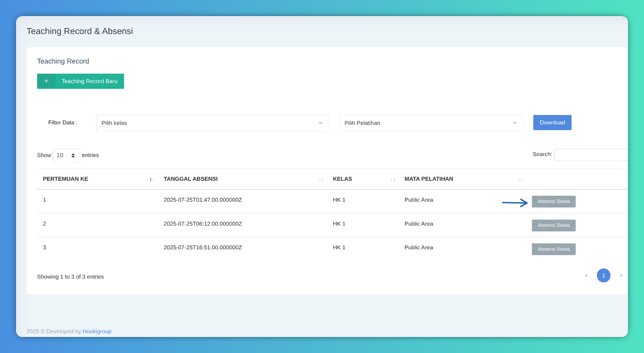Sort by Mata Pelatihan column arrows
This screenshot has height=353, width=644.
tap(520, 180)
